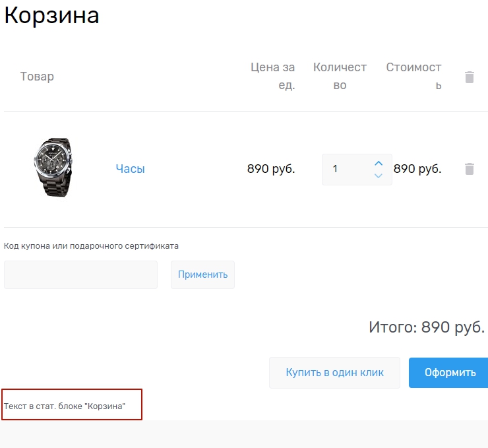Click the Итого: 890 руб. total text
Image resolution: width=488 pixels, height=448 pixels.
pos(427,327)
